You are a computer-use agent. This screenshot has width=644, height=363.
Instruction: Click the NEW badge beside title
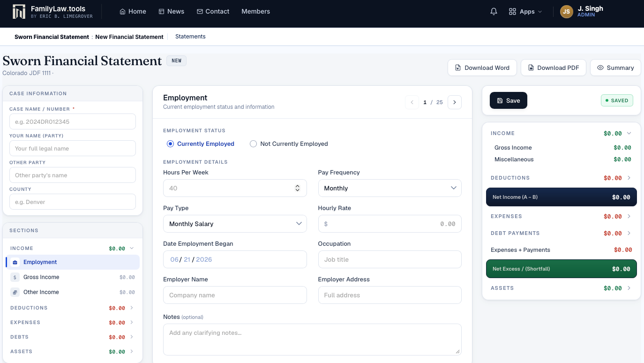[x=177, y=61]
